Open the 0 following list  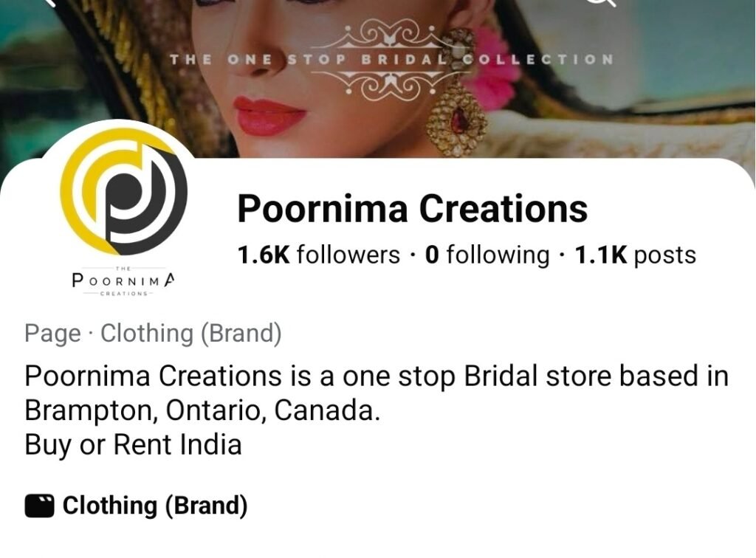[x=487, y=255]
